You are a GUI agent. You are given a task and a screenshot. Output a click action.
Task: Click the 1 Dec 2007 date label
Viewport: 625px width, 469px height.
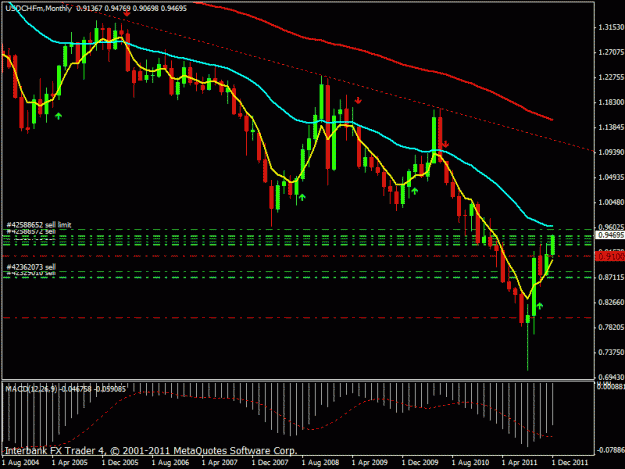coord(270,463)
